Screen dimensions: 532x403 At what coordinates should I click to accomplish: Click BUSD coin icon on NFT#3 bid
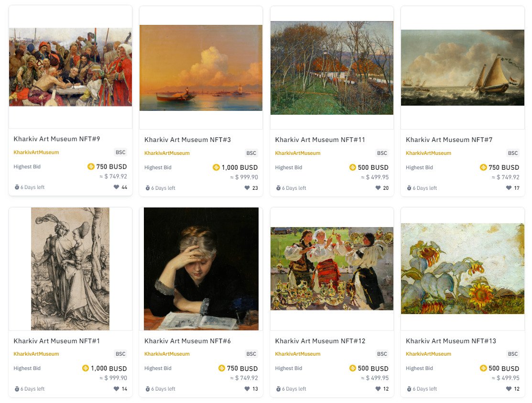coord(216,167)
